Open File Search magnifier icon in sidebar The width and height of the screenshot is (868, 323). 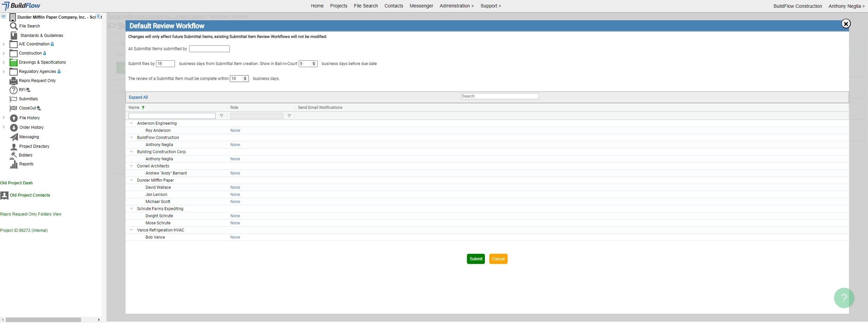click(x=14, y=26)
